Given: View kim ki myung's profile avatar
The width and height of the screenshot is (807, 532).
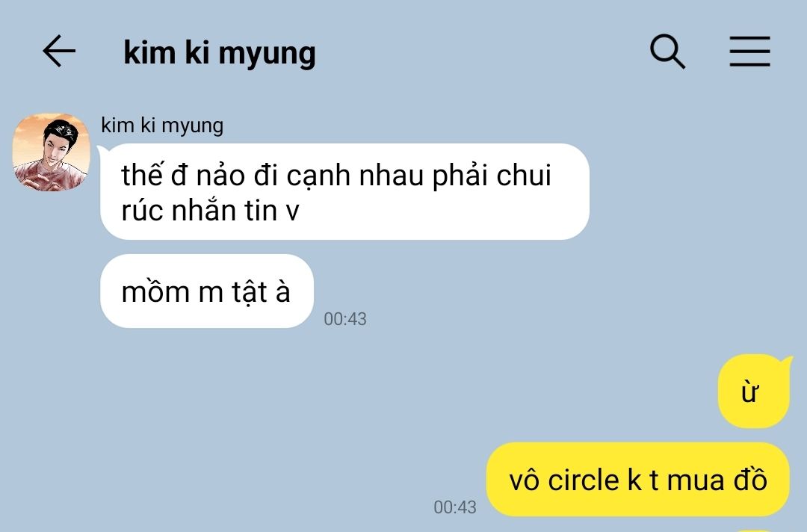Looking at the screenshot, I should click(x=51, y=152).
